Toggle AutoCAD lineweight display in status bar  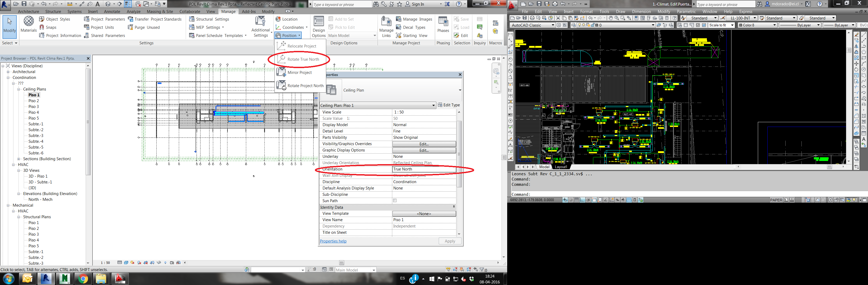pos(623,200)
